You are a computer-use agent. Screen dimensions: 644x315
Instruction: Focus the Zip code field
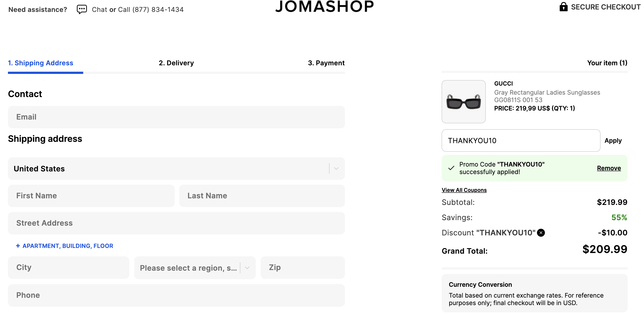[x=303, y=268]
